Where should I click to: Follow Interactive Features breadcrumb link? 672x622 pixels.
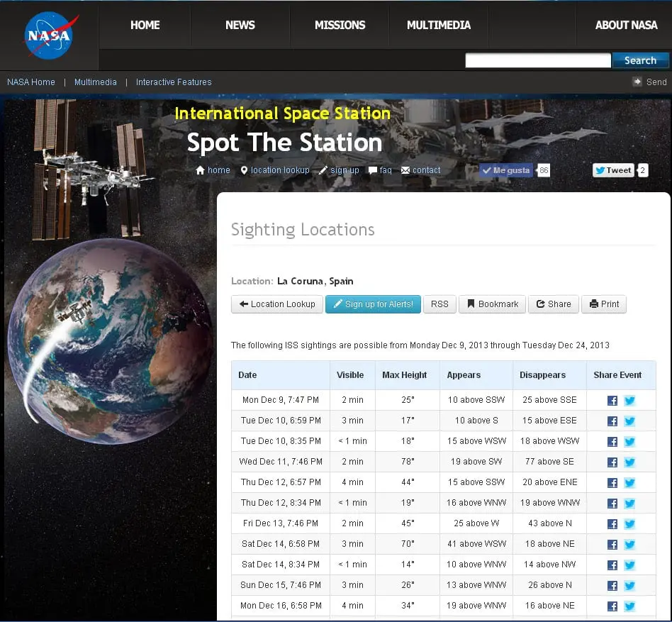click(x=174, y=82)
